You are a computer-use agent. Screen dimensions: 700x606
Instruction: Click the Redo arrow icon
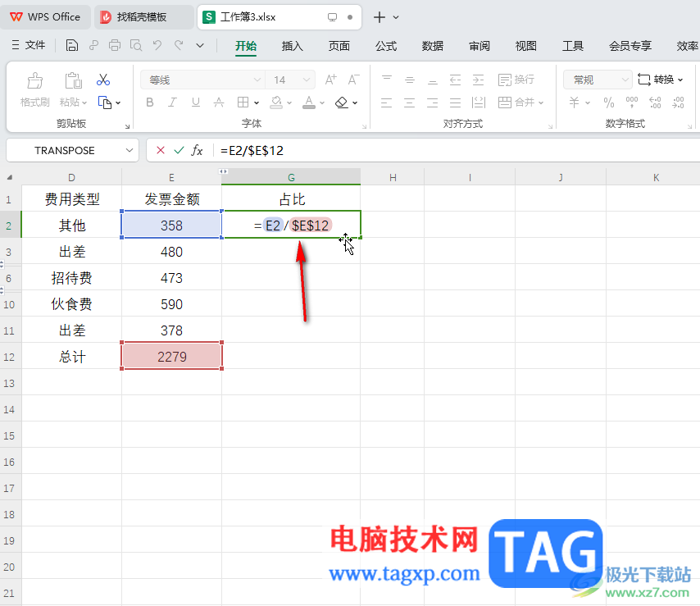(x=179, y=45)
